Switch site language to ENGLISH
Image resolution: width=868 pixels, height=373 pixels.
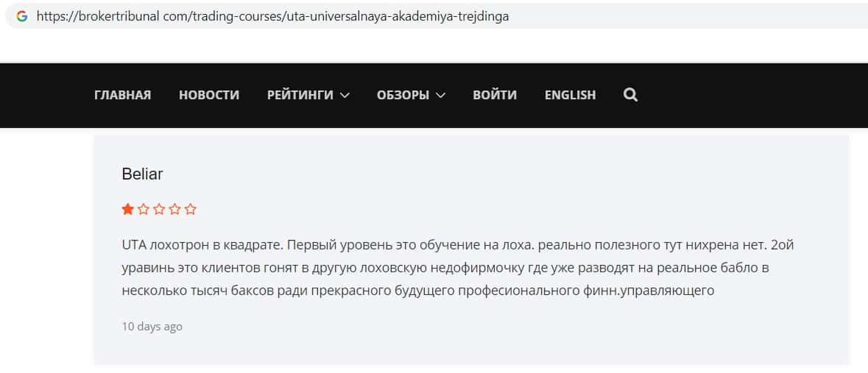click(x=571, y=95)
